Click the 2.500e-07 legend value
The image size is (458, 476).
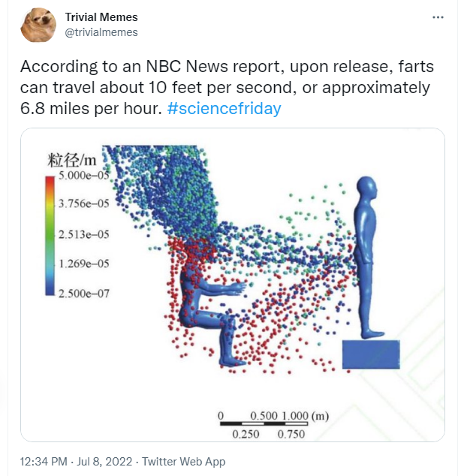coord(84,294)
